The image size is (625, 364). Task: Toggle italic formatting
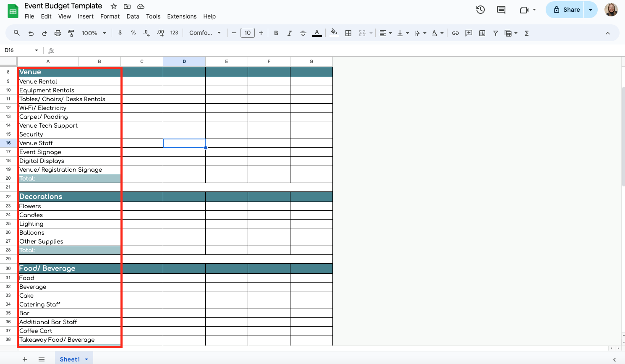[289, 33]
